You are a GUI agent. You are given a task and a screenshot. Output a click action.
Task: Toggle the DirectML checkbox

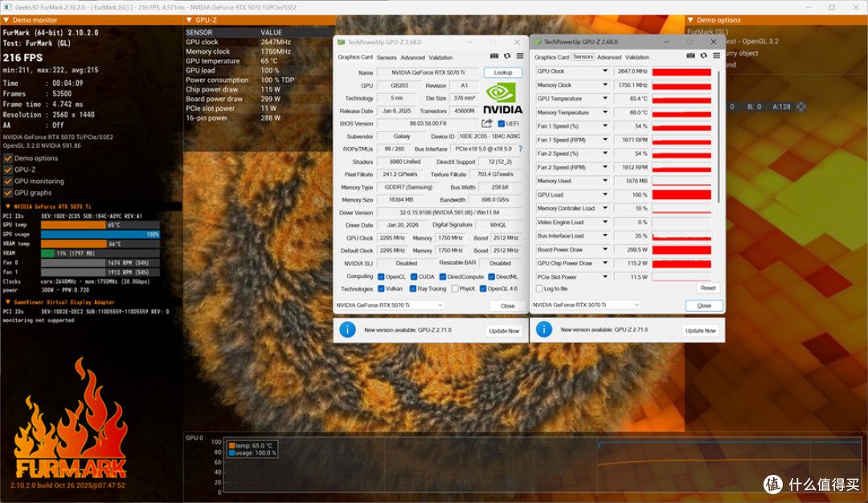491,276
